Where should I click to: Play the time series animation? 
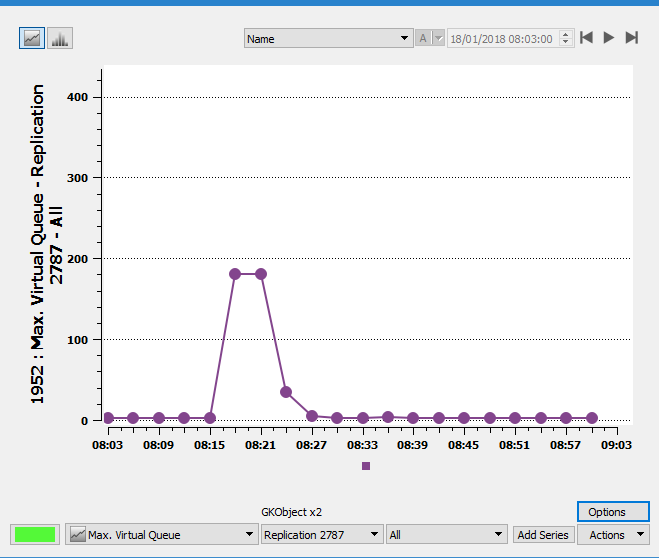tap(609, 38)
